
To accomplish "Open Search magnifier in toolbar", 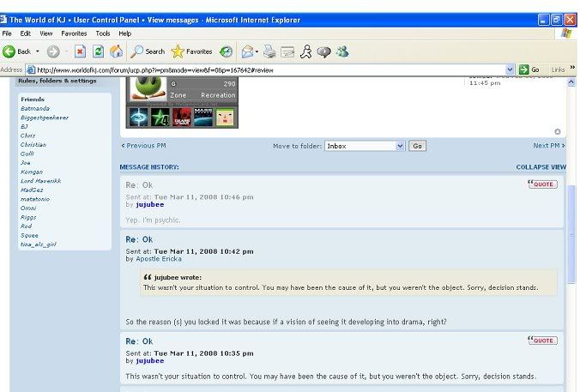I will click(148, 51).
